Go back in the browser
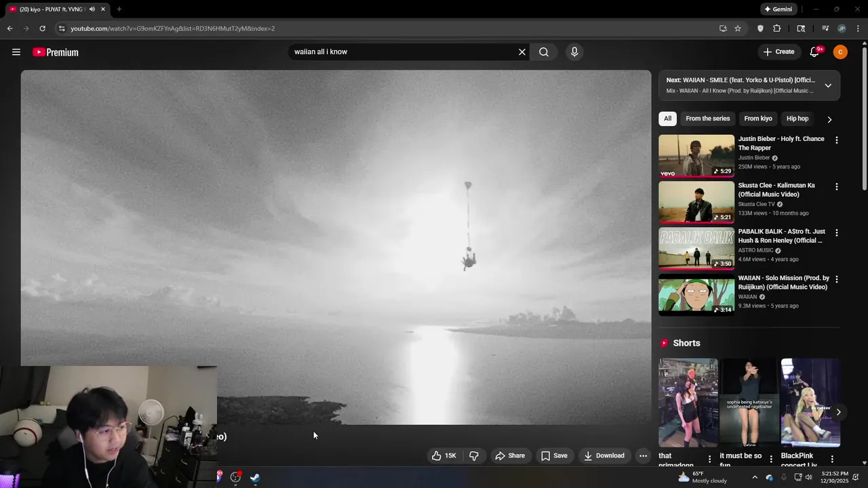 pyautogui.click(x=9, y=28)
